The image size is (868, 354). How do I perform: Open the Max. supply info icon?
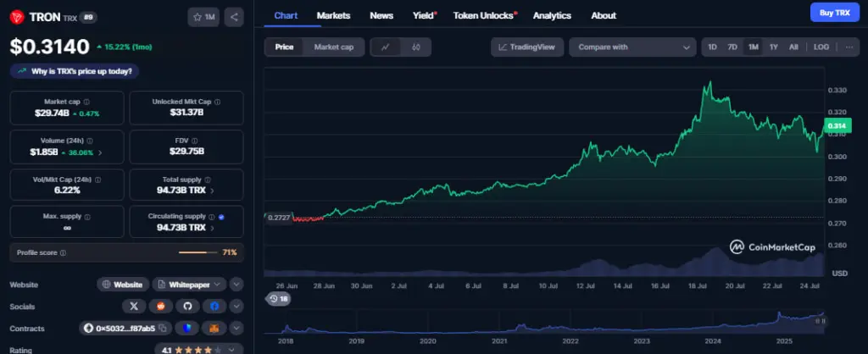click(x=87, y=217)
